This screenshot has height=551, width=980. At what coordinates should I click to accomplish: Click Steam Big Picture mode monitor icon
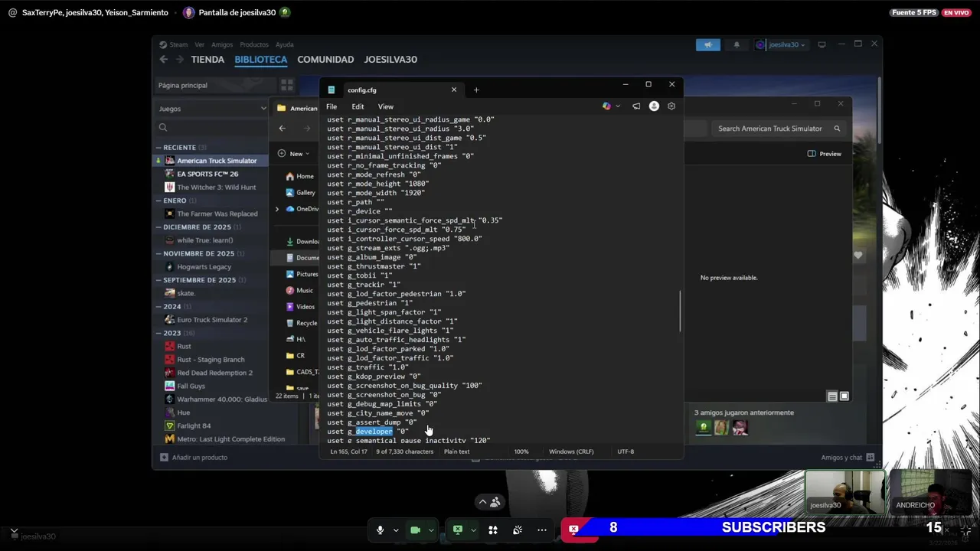point(822,44)
